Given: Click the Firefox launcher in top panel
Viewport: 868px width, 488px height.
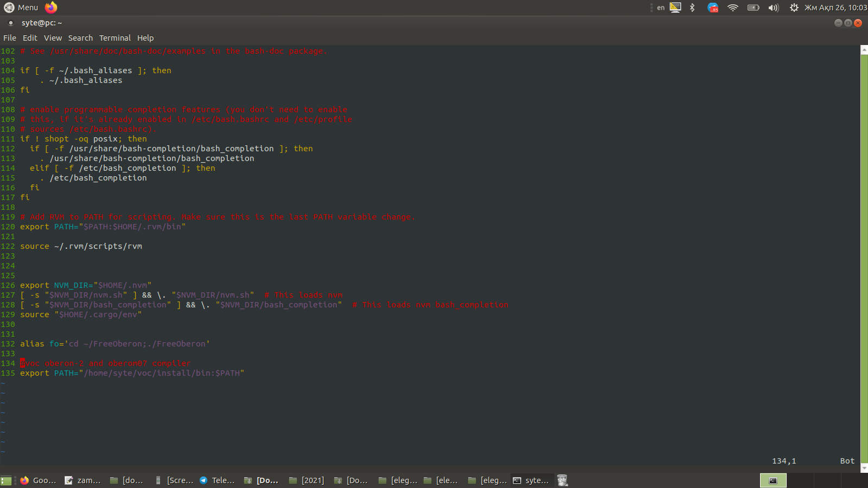Looking at the screenshot, I should coord(51,8).
